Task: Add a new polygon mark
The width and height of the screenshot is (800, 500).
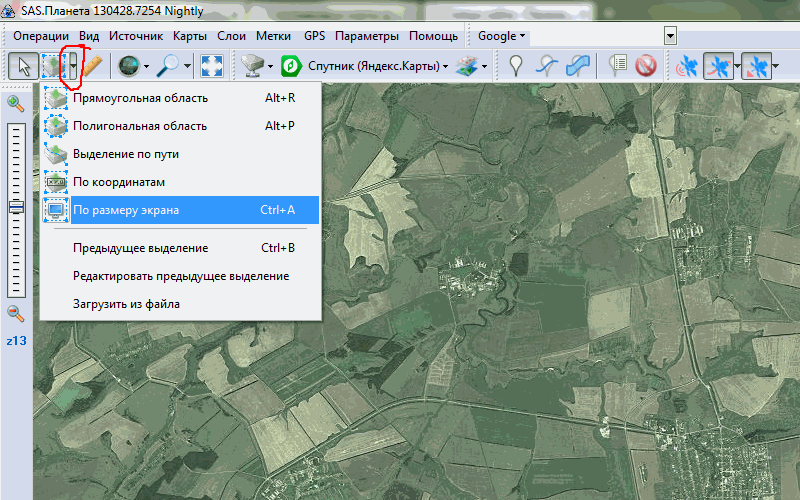Action: click(x=578, y=66)
